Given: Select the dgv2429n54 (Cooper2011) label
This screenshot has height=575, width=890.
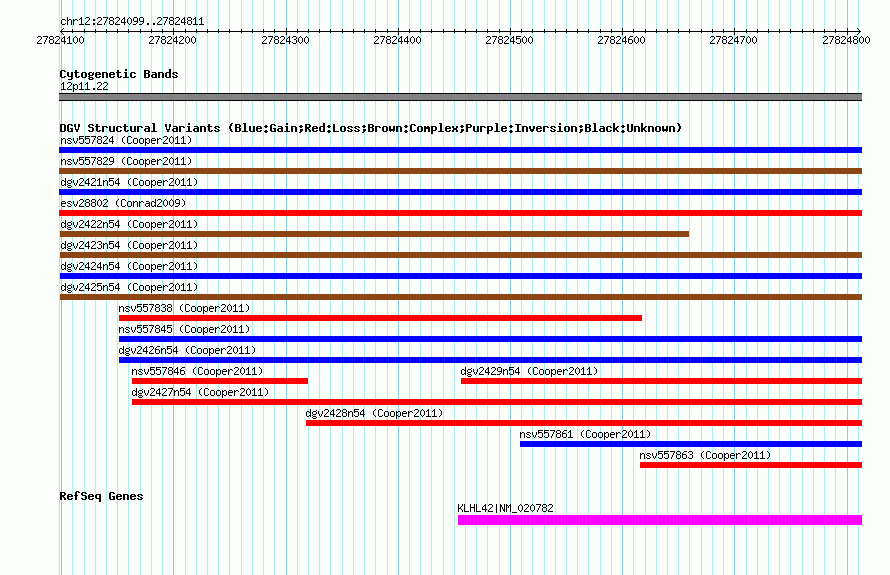Looking at the screenshot, I should [529, 371].
